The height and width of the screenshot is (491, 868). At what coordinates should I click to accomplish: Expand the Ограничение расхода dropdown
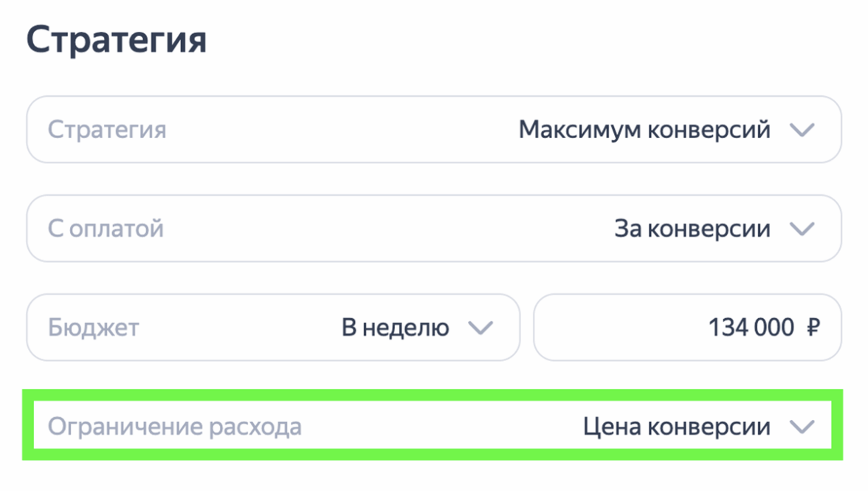coord(433,427)
